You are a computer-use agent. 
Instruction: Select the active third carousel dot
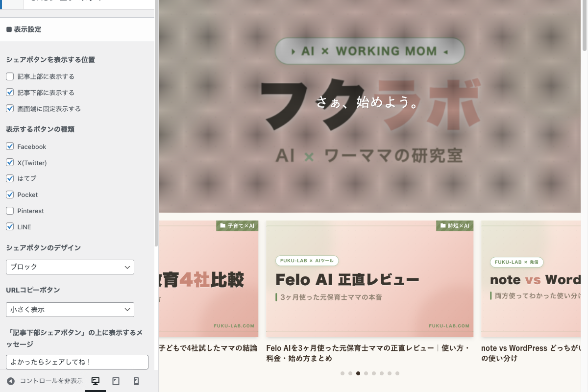point(358,373)
